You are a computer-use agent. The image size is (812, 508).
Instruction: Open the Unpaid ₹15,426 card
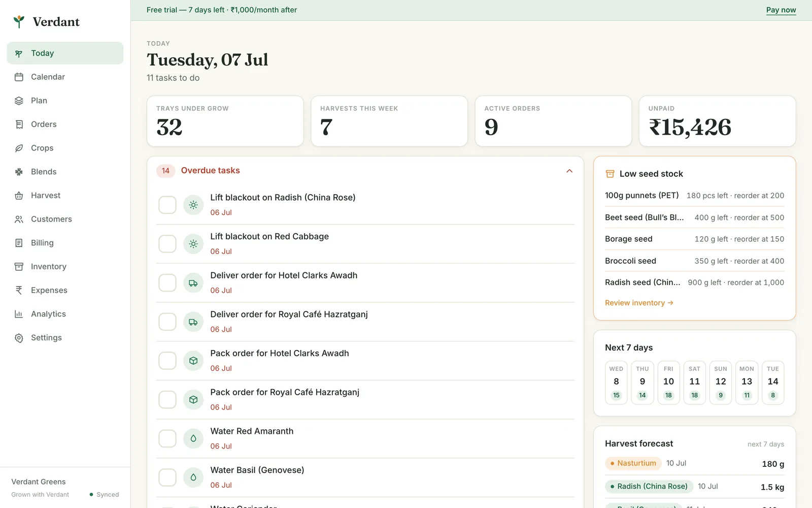click(x=718, y=121)
